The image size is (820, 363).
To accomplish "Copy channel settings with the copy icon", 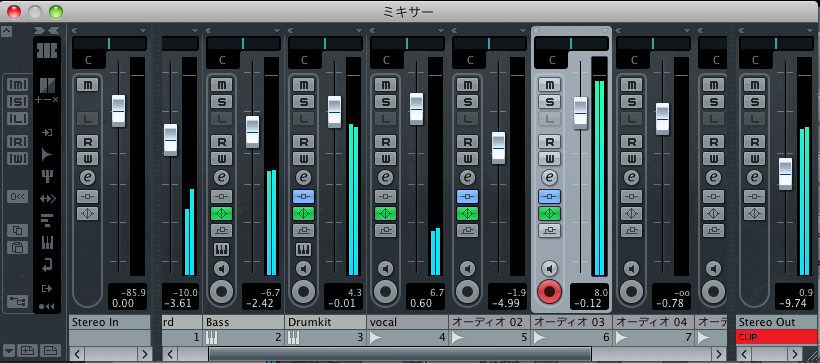I will (17, 230).
